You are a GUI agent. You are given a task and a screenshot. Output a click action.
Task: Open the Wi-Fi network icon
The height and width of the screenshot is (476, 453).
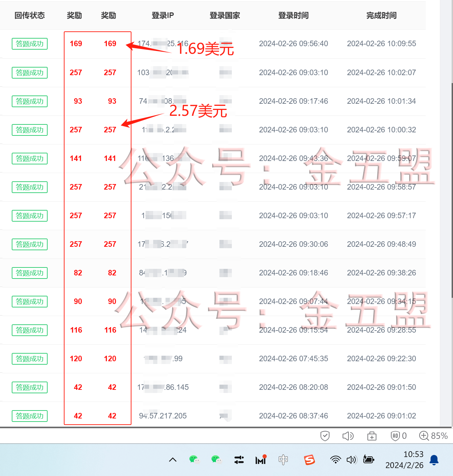(x=335, y=459)
